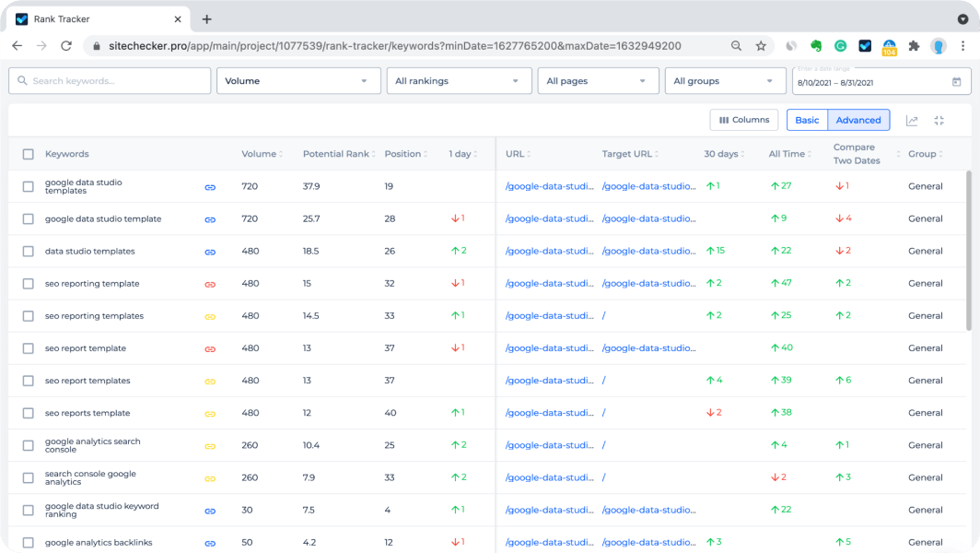Viewport: 980px width, 553px height.
Task: Open the Chrome profile avatar
Action: pyautogui.click(x=939, y=46)
